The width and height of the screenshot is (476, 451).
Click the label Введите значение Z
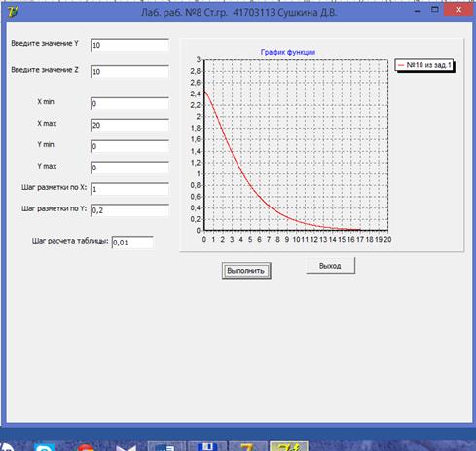pos(45,70)
